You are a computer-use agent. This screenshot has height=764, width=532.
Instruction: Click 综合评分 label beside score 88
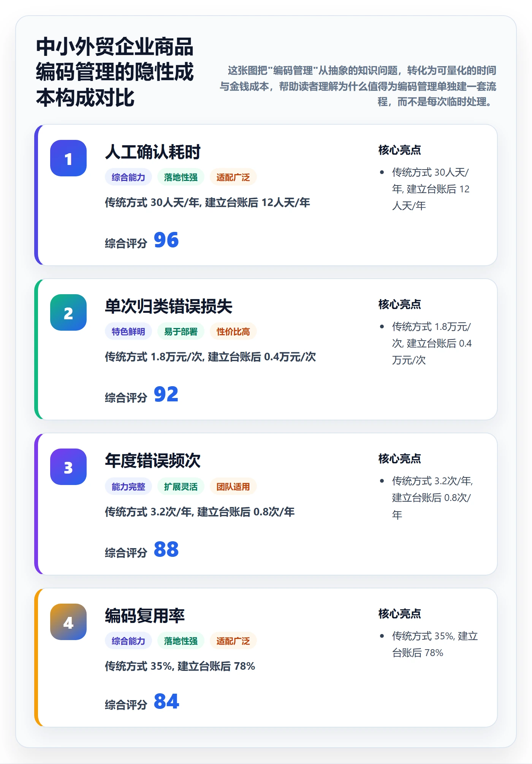point(126,553)
